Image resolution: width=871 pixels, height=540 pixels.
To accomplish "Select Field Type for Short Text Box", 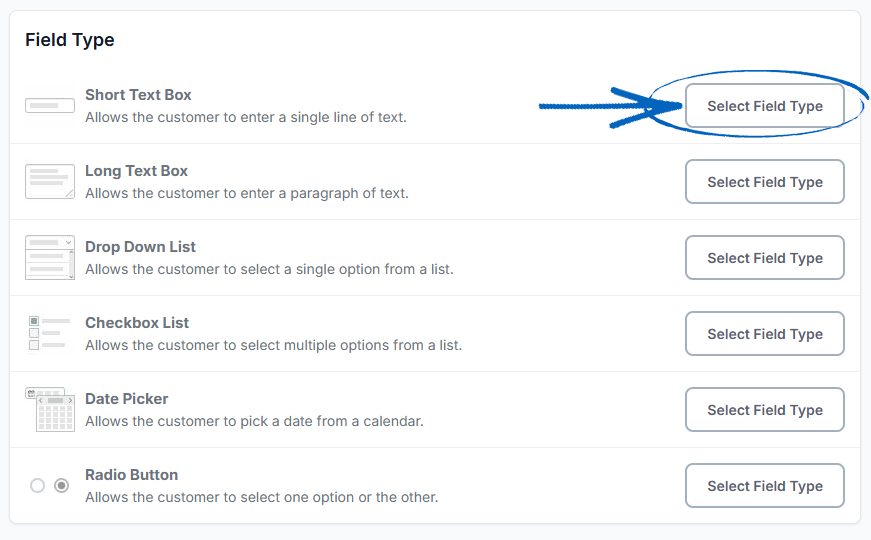I will pos(765,106).
